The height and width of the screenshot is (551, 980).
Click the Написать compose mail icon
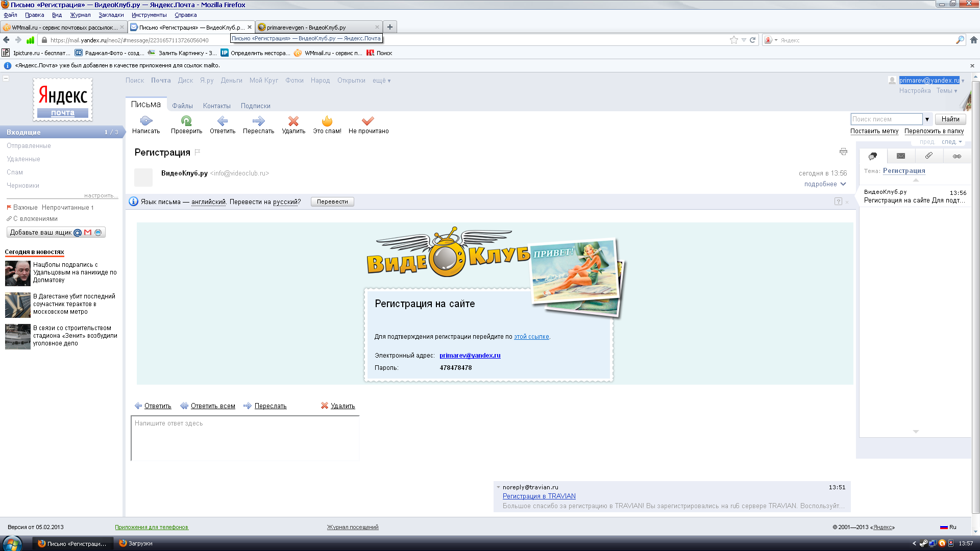[x=146, y=121]
